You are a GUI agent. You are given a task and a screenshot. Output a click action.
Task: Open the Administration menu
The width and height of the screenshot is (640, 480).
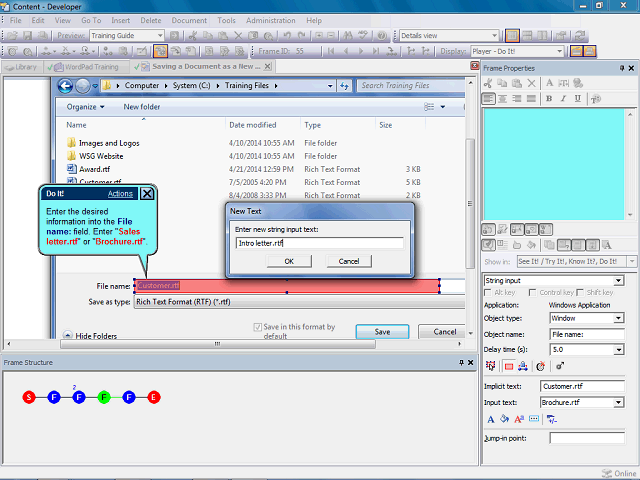click(x=271, y=20)
